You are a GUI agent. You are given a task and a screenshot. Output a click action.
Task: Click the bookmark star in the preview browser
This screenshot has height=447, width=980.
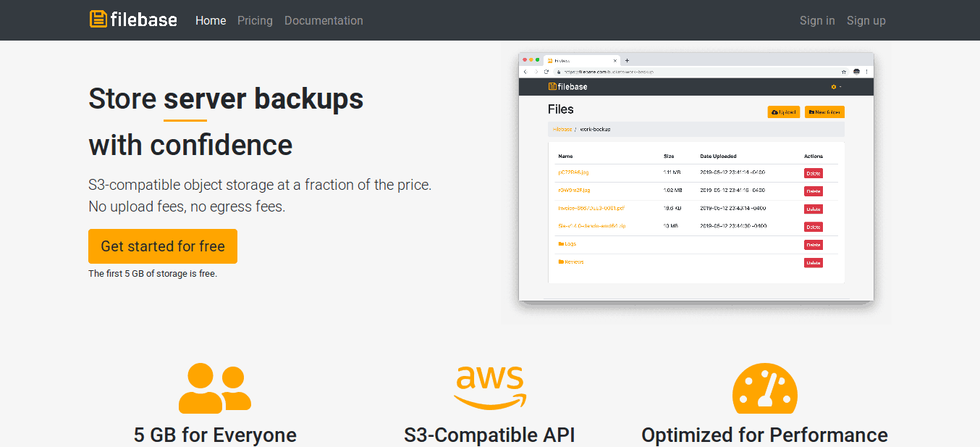[x=844, y=72]
